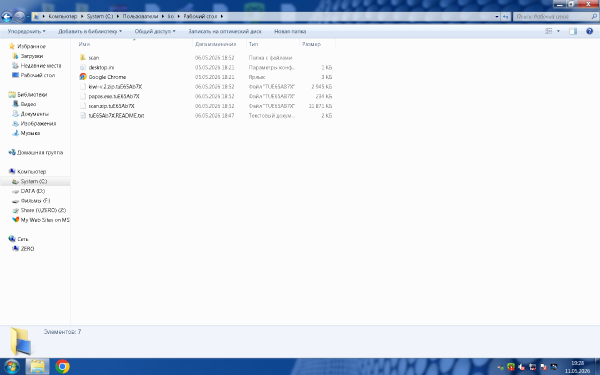
Task: Select Библиотеки in the navigation pane
Action: 32,95
